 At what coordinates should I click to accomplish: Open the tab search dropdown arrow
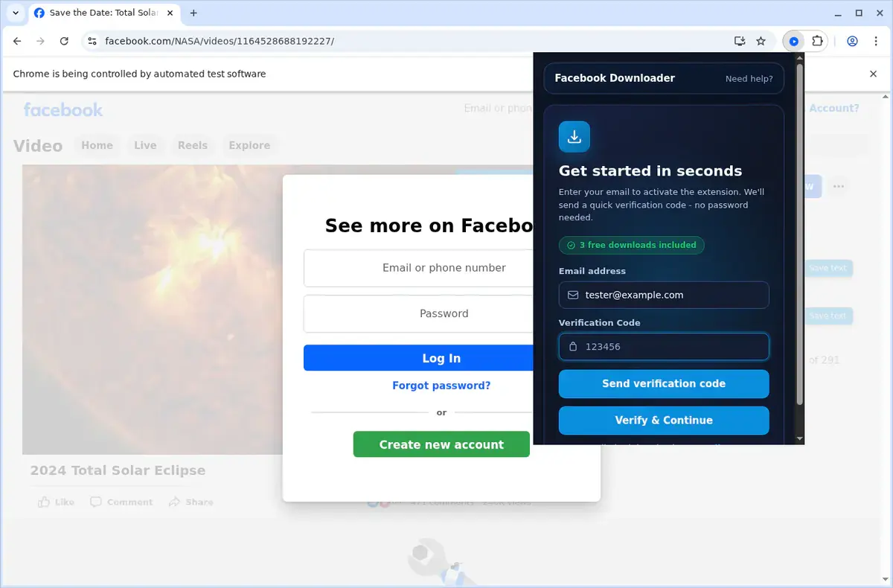(x=16, y=13)
